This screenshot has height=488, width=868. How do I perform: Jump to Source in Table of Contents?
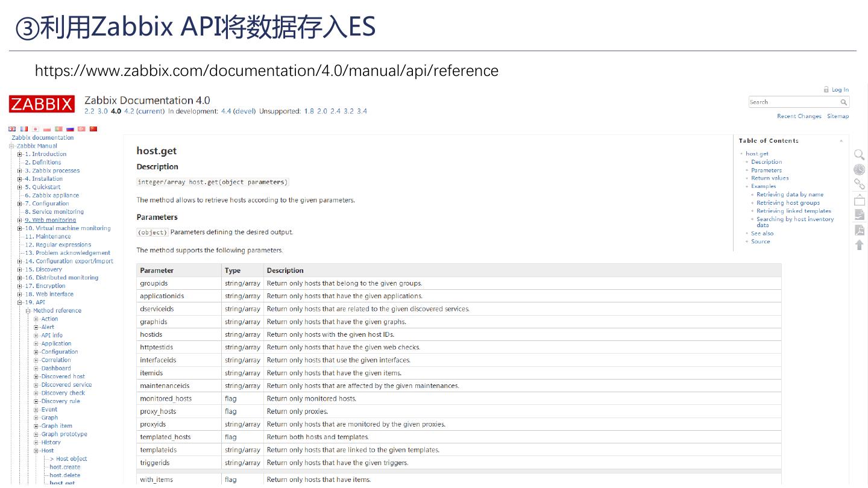click(761, 242)
